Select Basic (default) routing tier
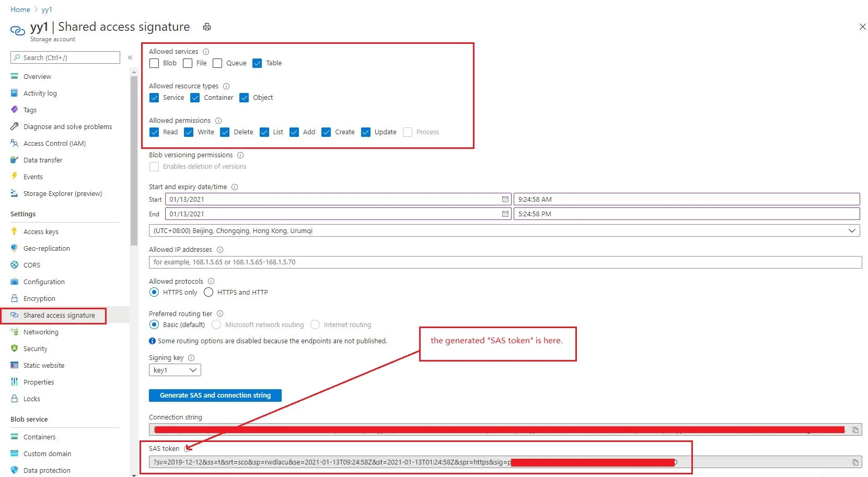868x477 pixels. [154, 324]
